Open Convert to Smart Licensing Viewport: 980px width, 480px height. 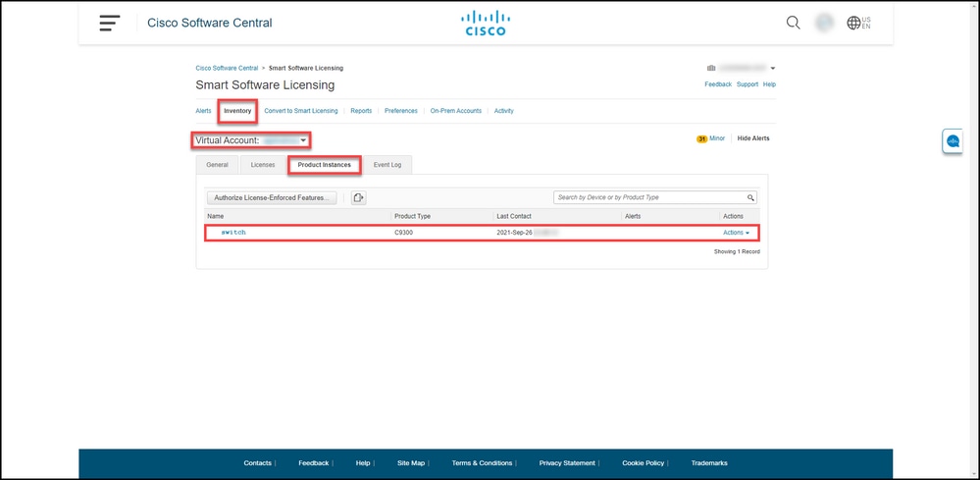(300, 111)
